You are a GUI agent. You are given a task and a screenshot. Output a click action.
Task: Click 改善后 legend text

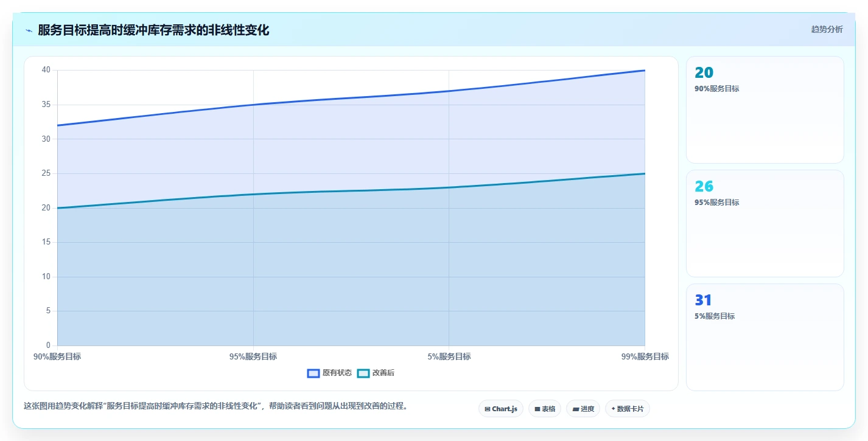click(383, 373)
